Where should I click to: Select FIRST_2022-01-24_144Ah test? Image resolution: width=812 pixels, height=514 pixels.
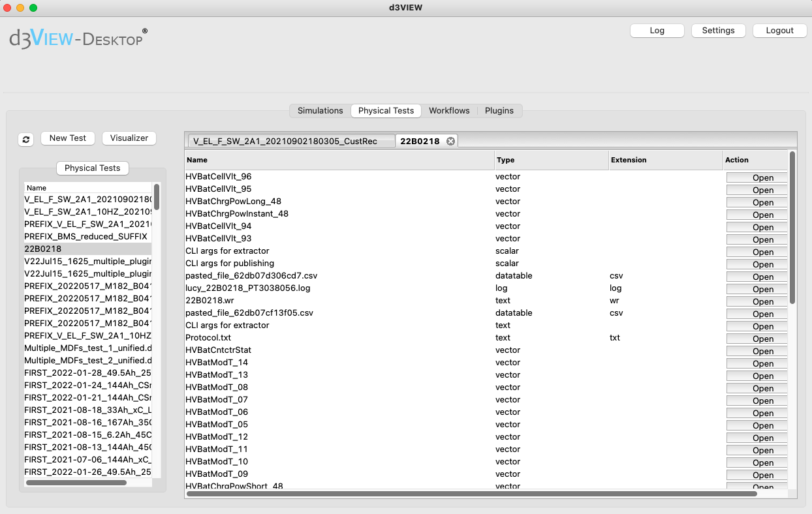click(88, 385)
